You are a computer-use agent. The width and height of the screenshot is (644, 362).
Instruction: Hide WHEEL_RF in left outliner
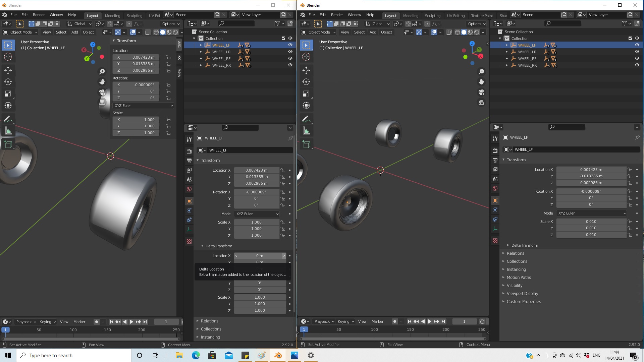point(290,58)
